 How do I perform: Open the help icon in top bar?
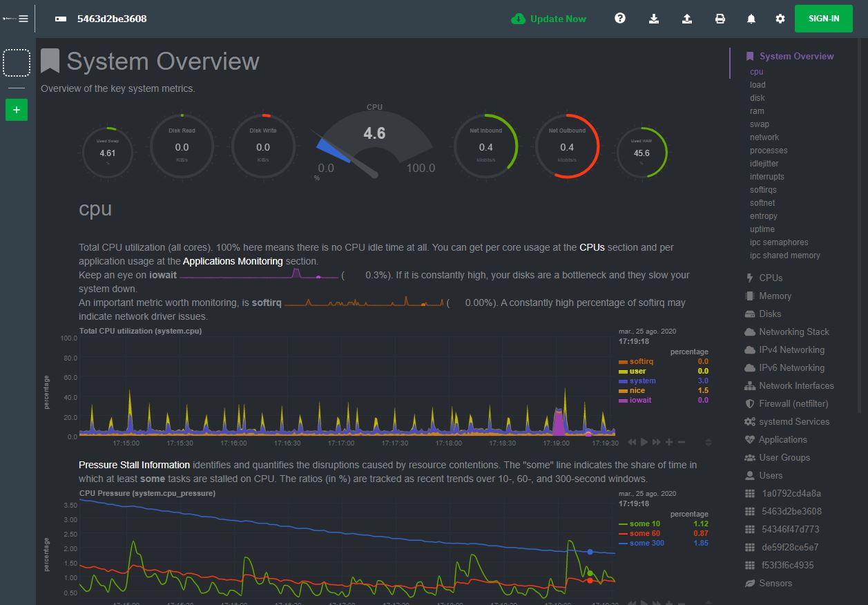(x=620, y=19)
